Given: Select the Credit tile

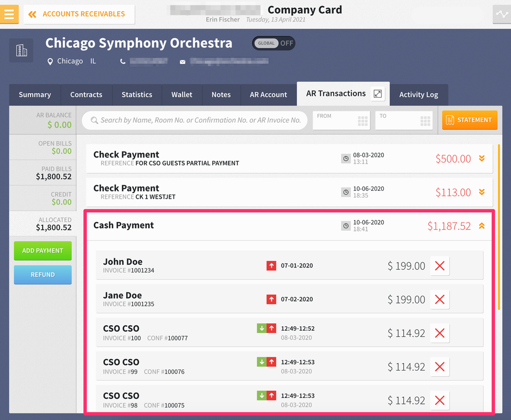Looking at the screenshot, I should click(x=43, y=198).
